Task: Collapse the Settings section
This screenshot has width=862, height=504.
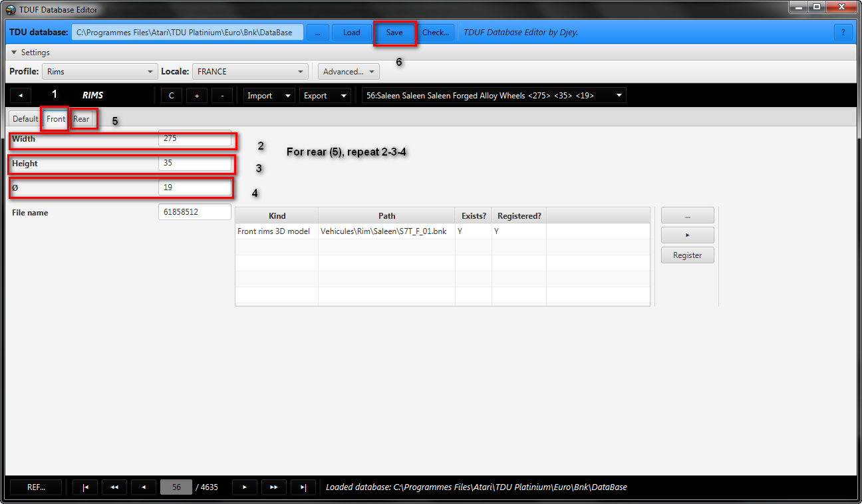Action: [31, 53]
